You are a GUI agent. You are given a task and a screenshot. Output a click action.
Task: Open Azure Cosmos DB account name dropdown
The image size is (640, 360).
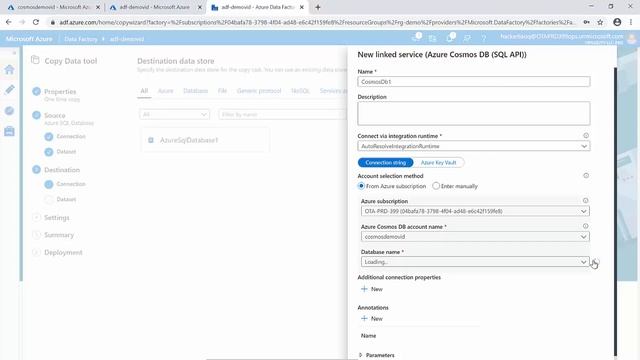click(x=475, y=237)
